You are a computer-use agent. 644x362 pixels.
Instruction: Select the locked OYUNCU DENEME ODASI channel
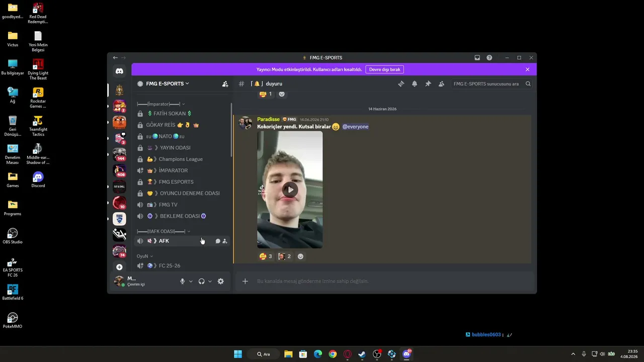[183, 194]
